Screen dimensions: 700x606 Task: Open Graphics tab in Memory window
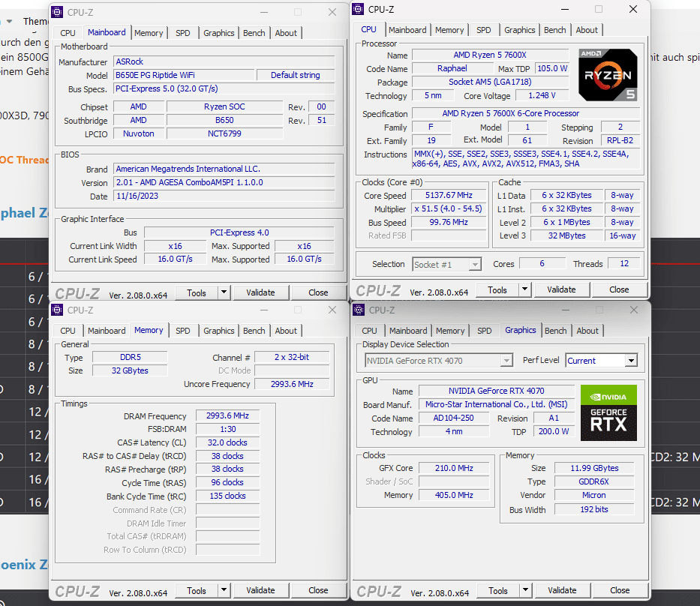(219, 331)
